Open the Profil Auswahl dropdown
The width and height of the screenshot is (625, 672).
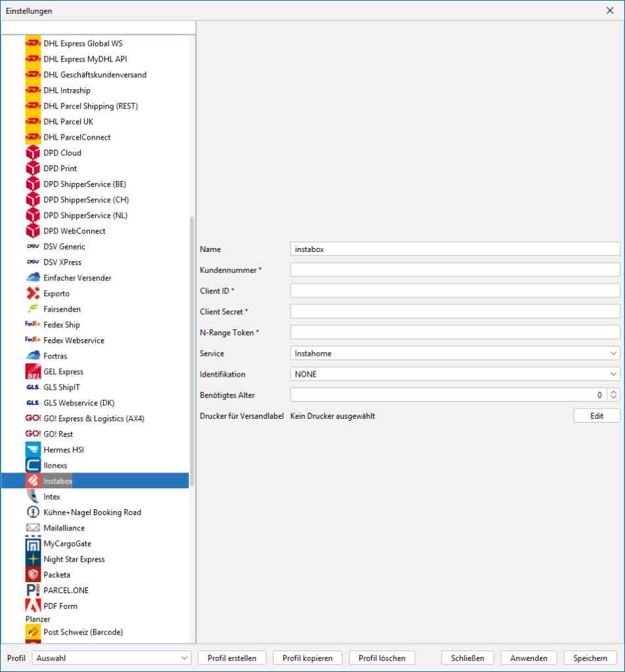coord(111,658)
